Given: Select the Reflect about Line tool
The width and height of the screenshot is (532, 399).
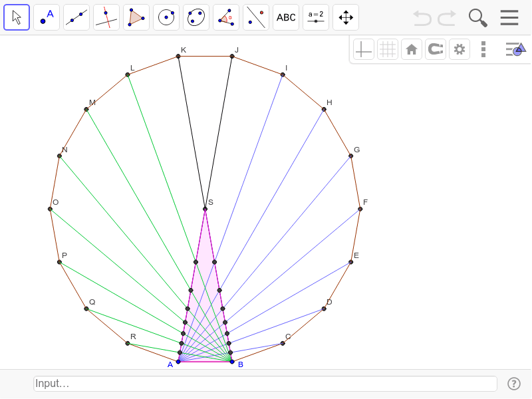Looking at the screenshot, I should (x=256, y=17).
